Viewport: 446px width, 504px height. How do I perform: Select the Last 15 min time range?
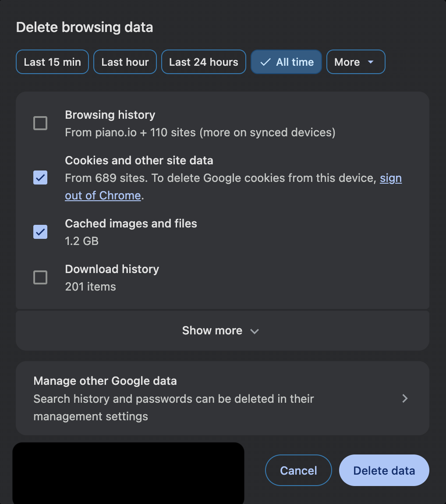(x=52, y=62)
